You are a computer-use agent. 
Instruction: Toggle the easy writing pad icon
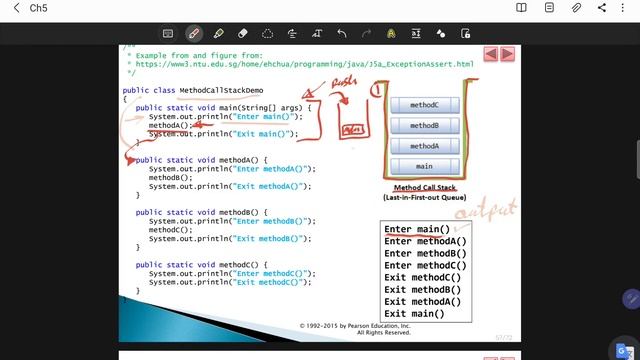416,33
